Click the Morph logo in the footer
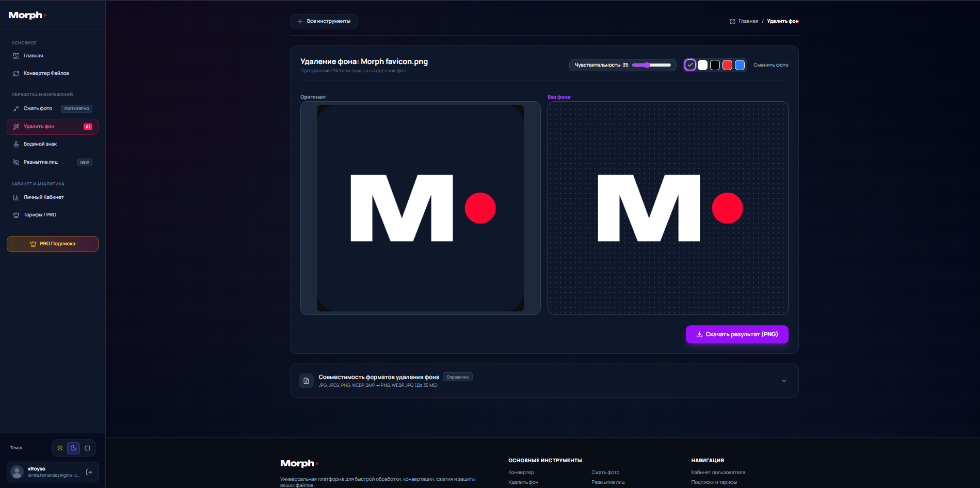Image resolution: width=980 pixels, height=488 pixels. [x=299, y=463]
